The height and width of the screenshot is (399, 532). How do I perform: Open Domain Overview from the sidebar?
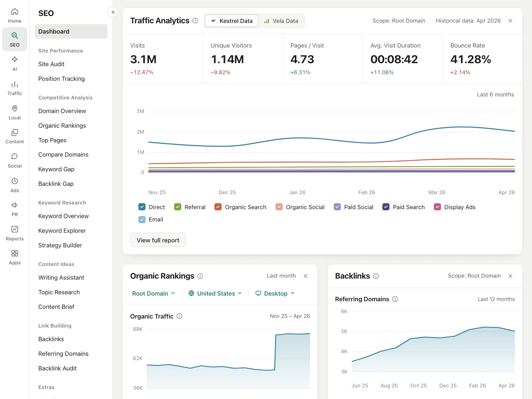(62, 111)
